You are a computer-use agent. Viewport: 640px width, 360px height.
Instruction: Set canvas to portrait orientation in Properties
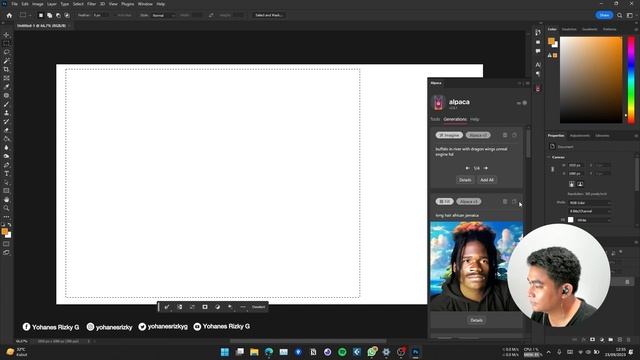pyautogui.click(x=571, y=184)
